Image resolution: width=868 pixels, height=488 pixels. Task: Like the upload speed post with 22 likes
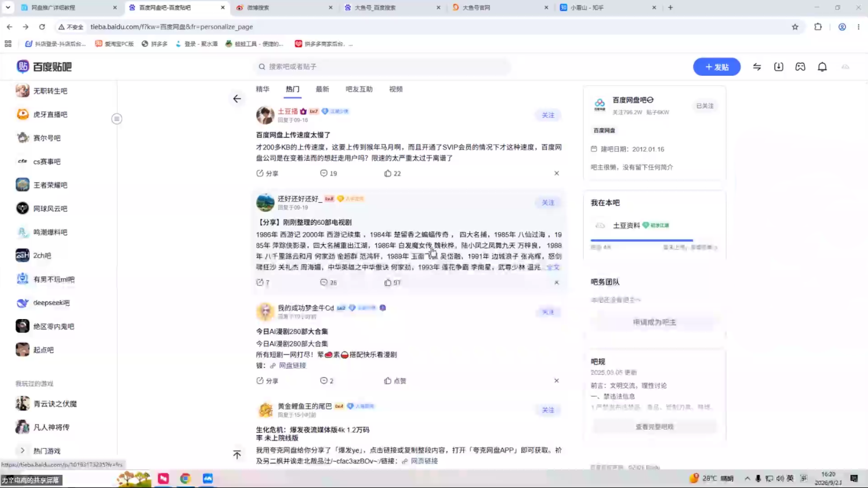[x=392, y=173]
